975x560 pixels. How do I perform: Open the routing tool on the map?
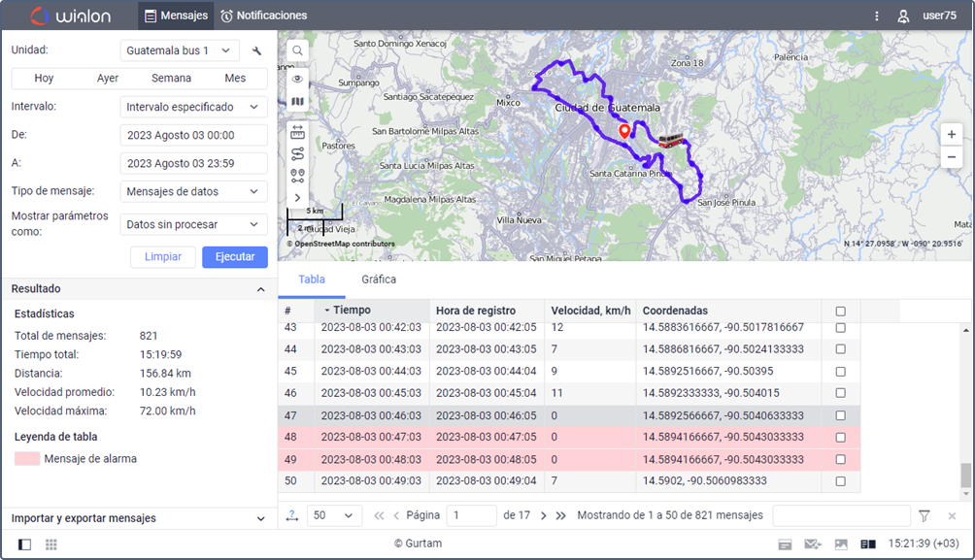pyautogui.click(x=297, y=153)
